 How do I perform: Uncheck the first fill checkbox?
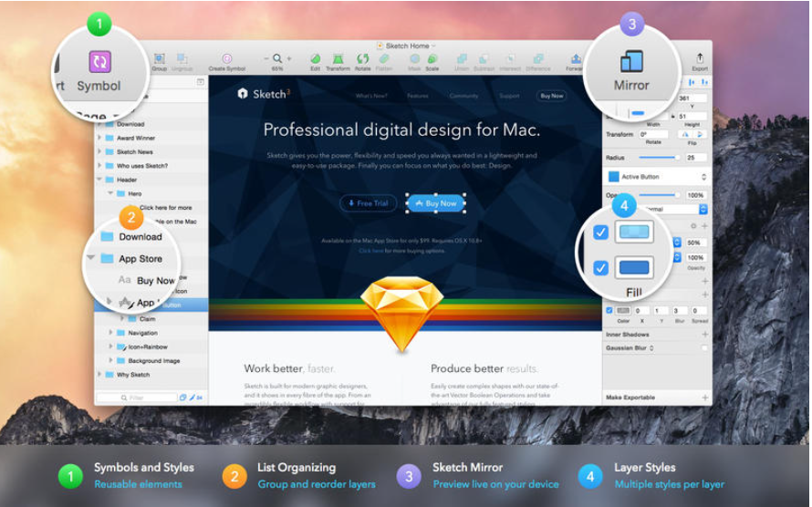600,233
